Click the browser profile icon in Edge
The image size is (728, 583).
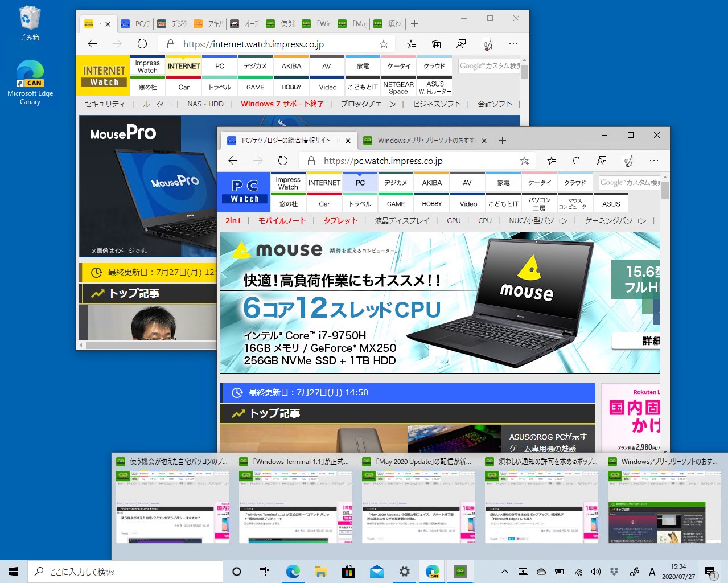point(602,161)
